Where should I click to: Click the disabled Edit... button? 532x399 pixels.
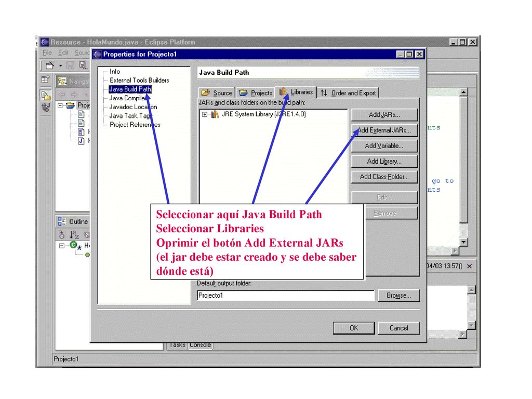384,197
